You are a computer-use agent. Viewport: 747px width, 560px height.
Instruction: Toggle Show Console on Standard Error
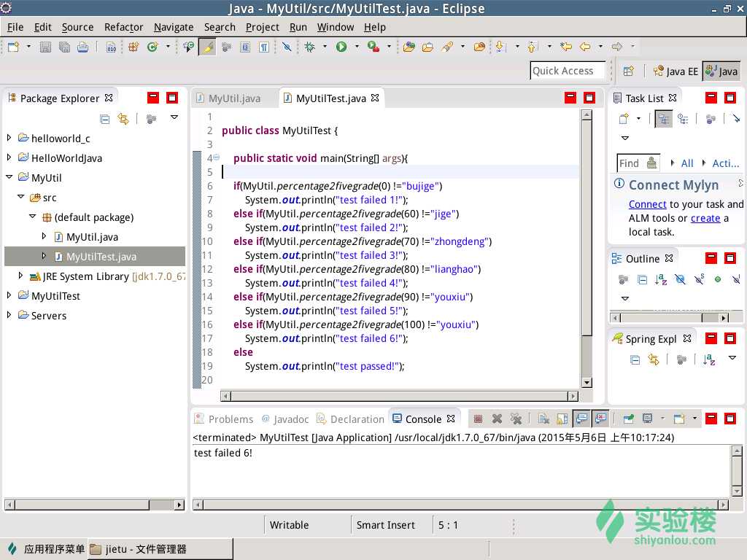[x=601, y=419]
